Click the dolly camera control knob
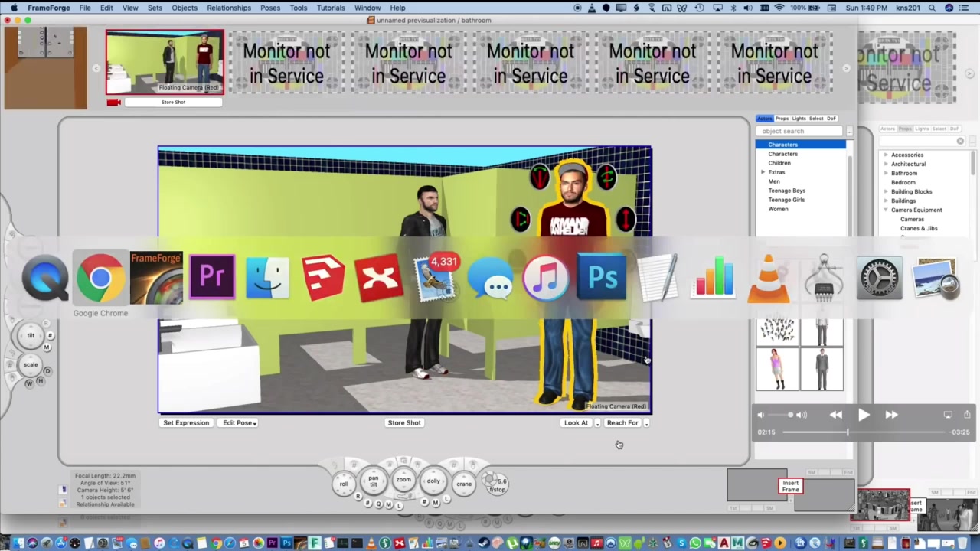The height and width of the screenshot is (551, 980). (433, 481)
